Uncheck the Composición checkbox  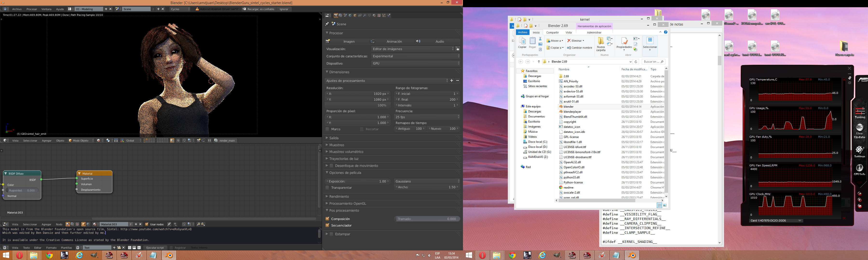[327, 219]
